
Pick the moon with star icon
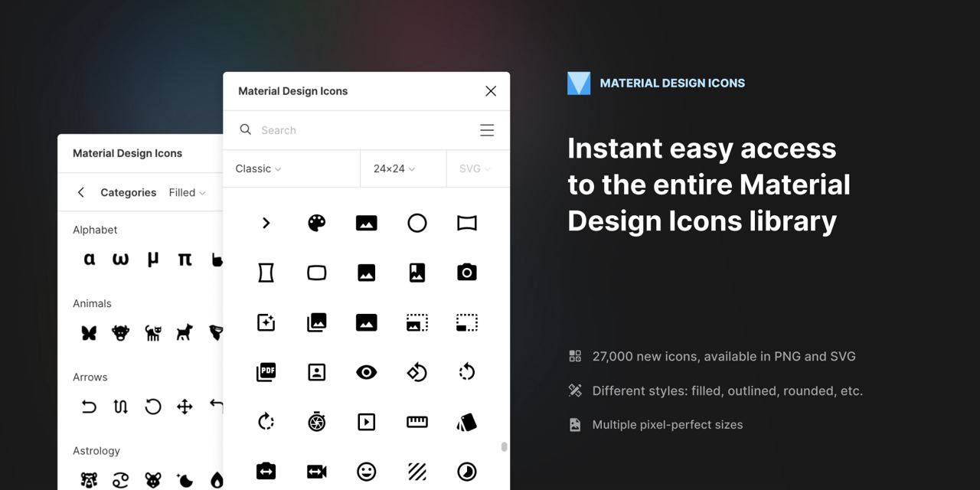pyautogui.click(x=185, y=480)
